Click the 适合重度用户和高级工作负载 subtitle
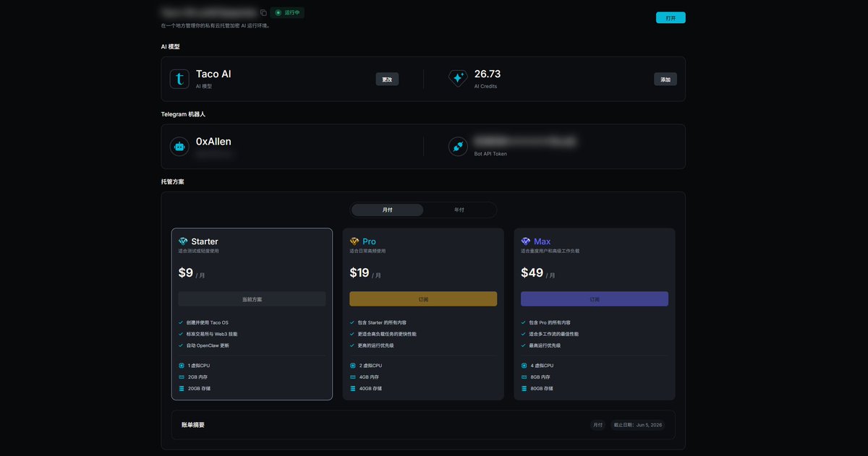Viewport: 868px width, 456px height. click(x=550, y=251)
